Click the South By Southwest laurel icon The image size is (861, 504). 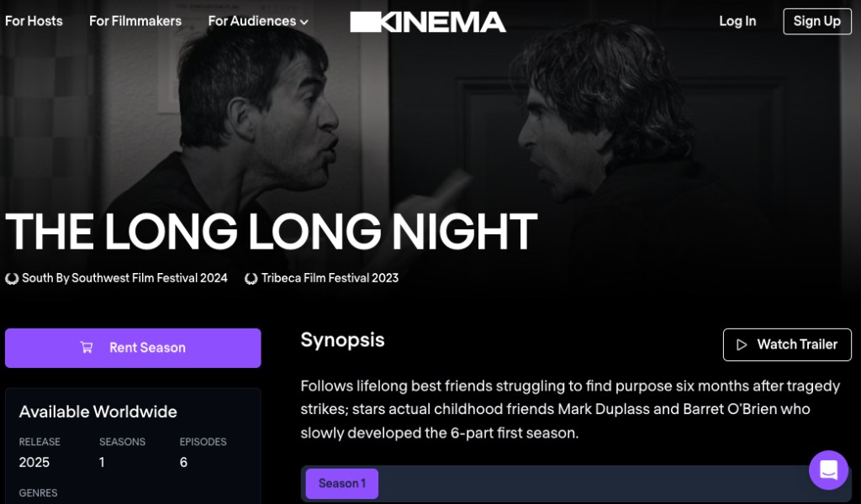click(x=12, y=279)
